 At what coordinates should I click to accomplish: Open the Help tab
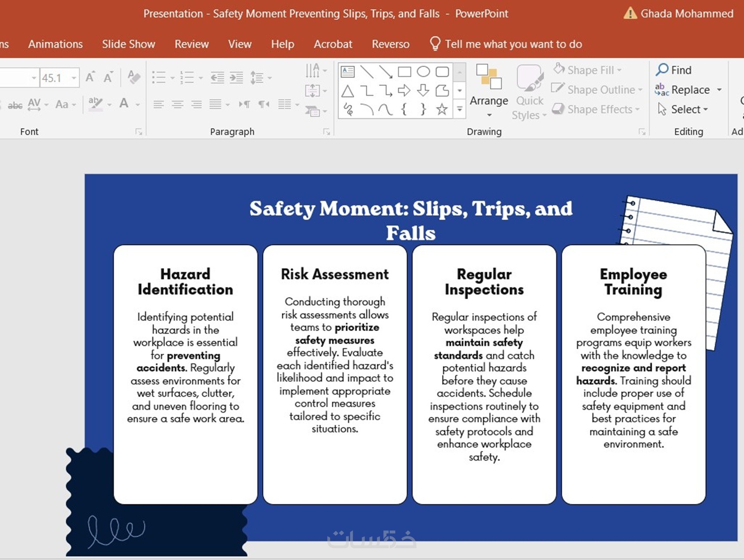click(283, 44)
